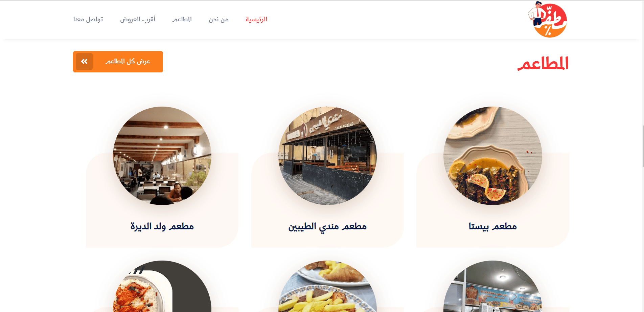Go to the المطاعم navigation link
The image size is (644, 312).
(x=182, y=19)
